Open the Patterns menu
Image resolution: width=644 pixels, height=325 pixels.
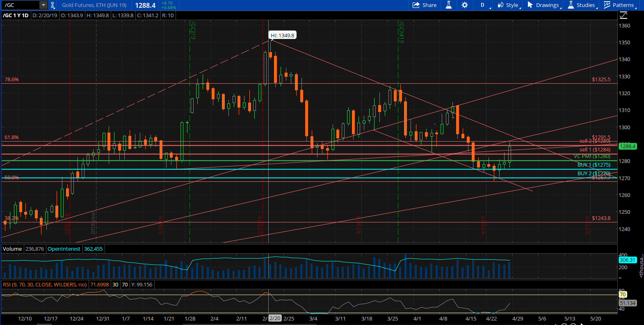(621, 5)
